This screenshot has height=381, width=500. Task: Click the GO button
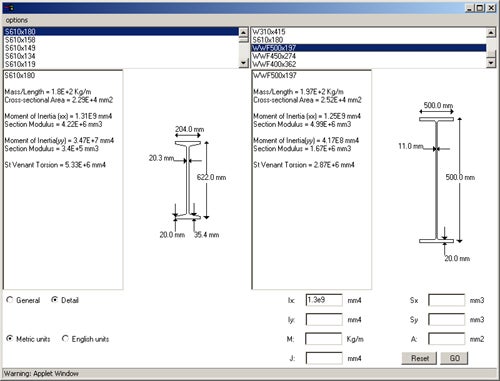(x=454, y=358)
